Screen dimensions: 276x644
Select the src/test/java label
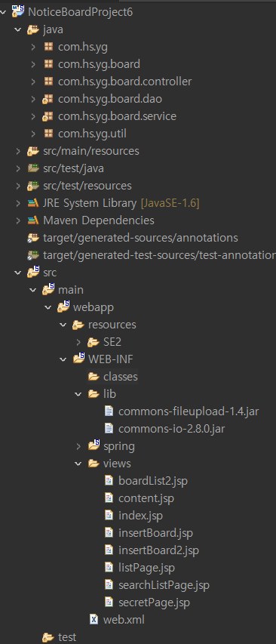tap(73, 168)
